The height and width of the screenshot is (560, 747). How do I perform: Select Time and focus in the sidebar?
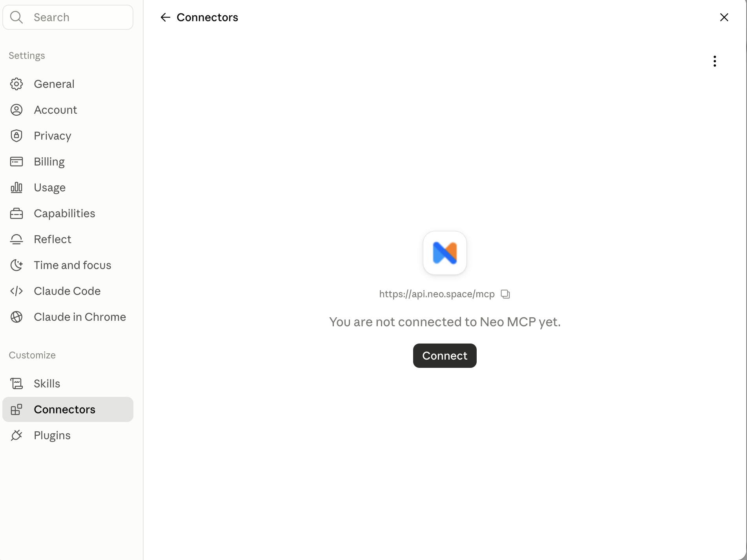pyautogui.click(x=68, y=265)
